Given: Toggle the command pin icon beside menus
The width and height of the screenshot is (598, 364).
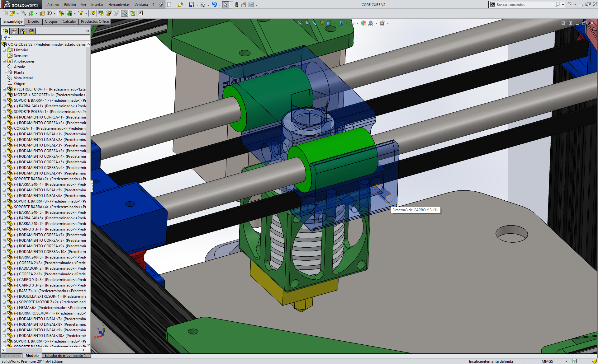Looking at the screenshot, I should click(x=161, y=5).
